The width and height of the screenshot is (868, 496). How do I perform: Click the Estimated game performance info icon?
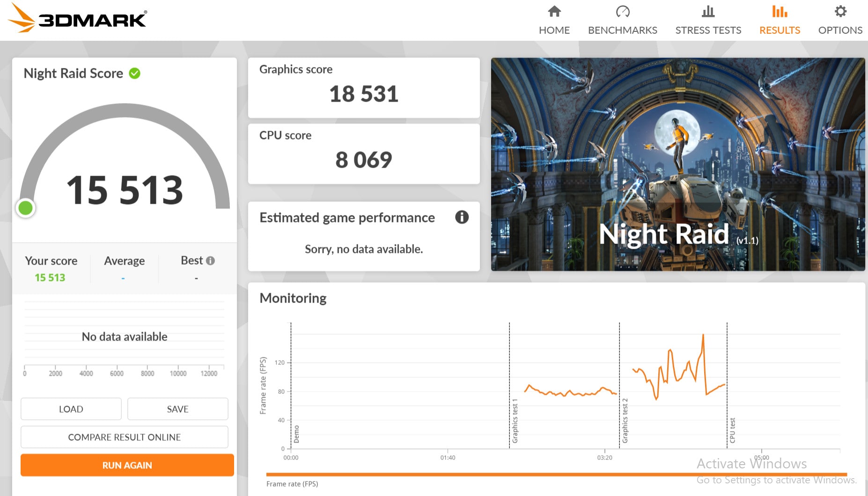462,217
